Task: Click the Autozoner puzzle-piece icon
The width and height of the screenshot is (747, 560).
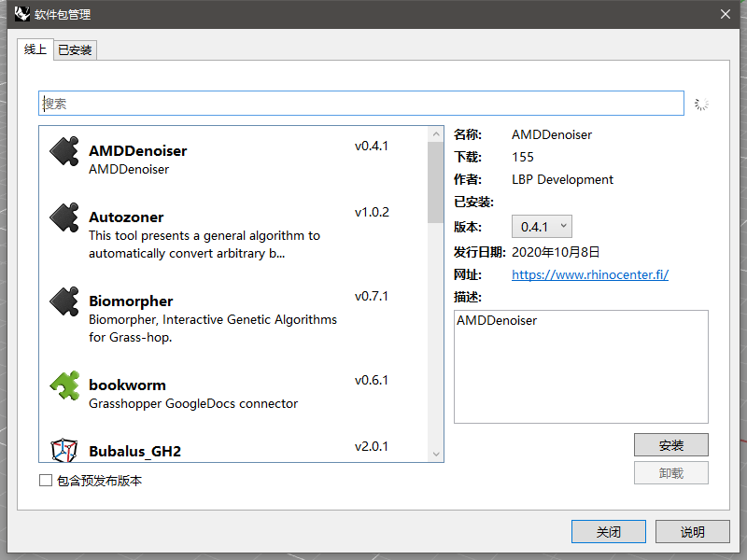Action: (64, 217)
